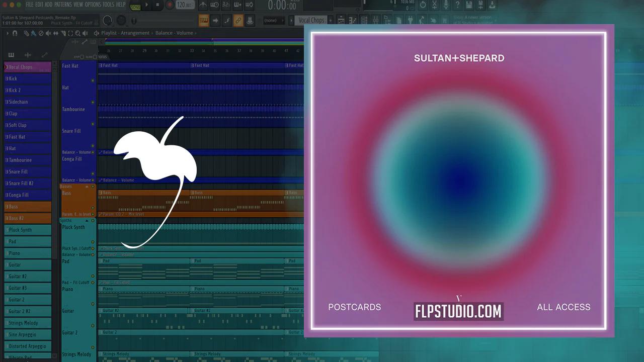Open the FILE menu

[30, 5]
